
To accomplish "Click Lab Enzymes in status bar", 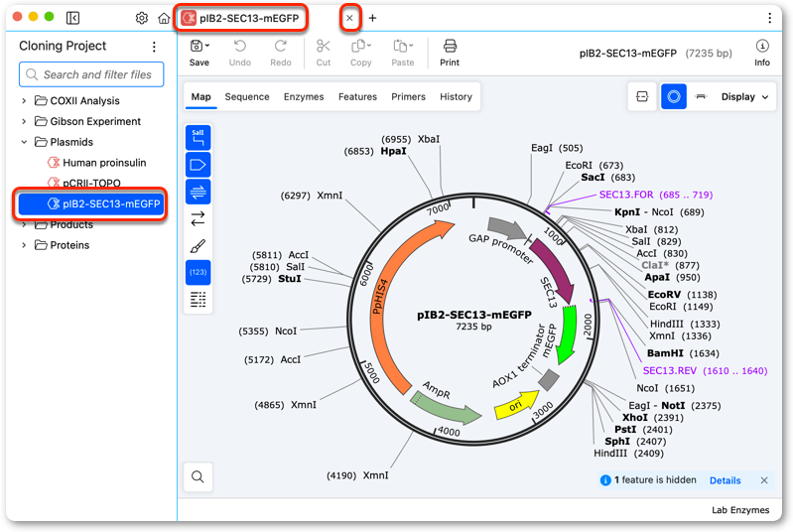I will 740,510.
